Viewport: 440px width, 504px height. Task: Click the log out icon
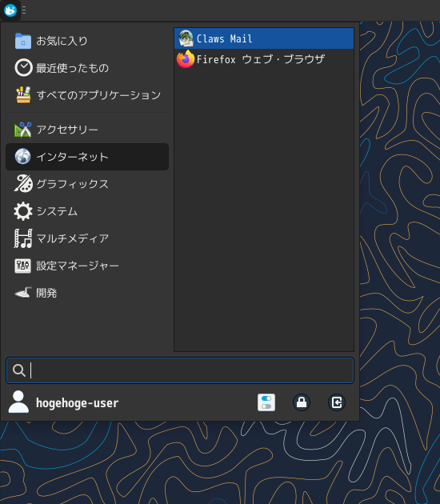337,402
